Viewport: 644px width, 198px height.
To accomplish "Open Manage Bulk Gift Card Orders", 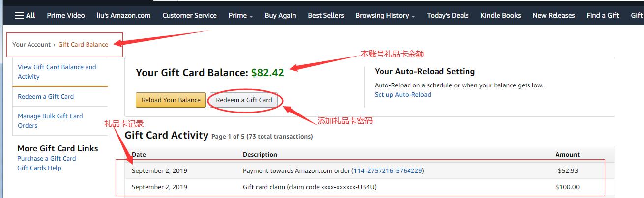I will [x=50, y=121].
